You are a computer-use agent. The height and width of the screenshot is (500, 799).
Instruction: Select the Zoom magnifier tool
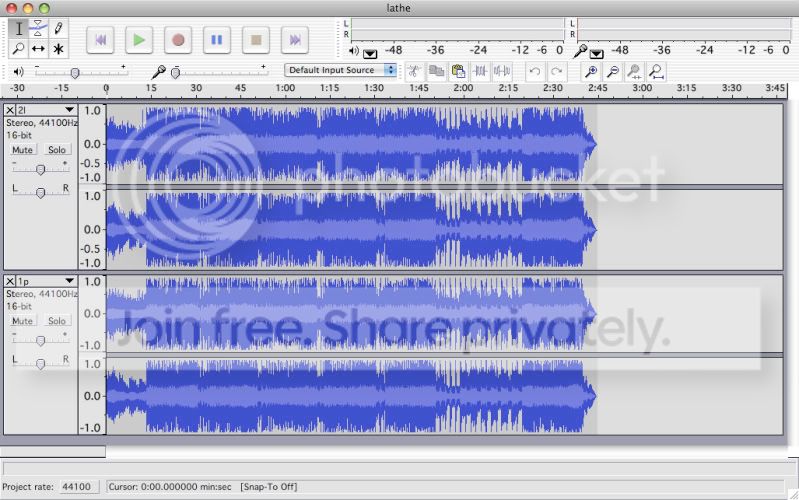point(18,49)
